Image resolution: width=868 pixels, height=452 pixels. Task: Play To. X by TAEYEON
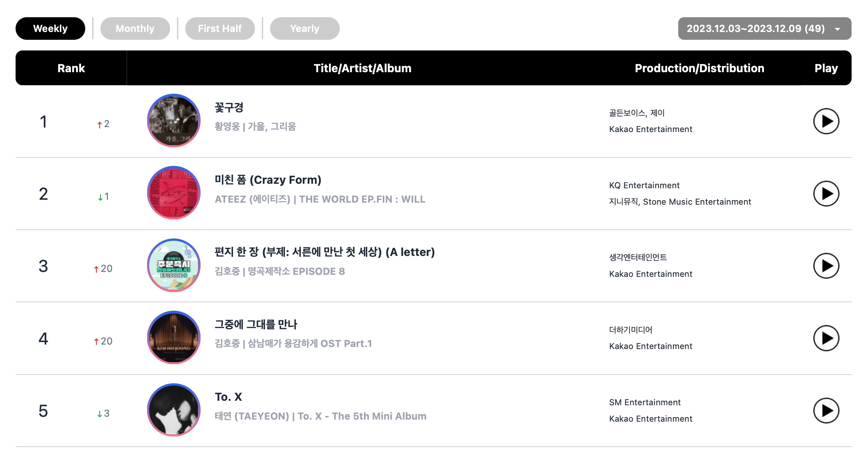click(826, 411)
